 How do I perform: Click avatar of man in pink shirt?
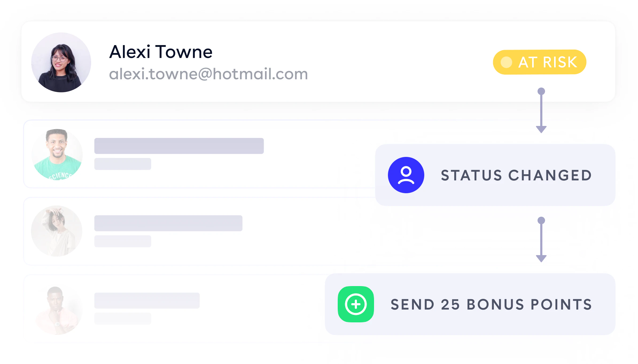[x=57, y=310]
